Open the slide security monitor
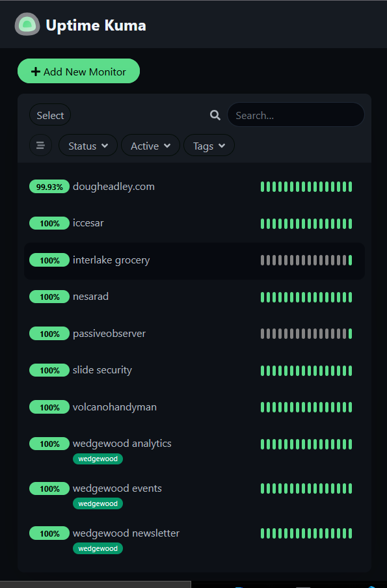Viewport: 387px width, 588px height. click(194, 371)
